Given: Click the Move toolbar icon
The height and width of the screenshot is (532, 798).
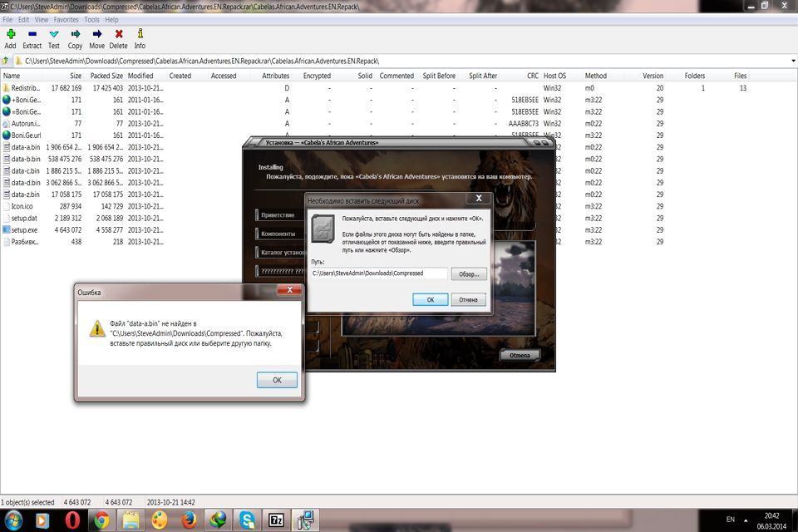Looking at the screenshot, I should coord(97,34).
